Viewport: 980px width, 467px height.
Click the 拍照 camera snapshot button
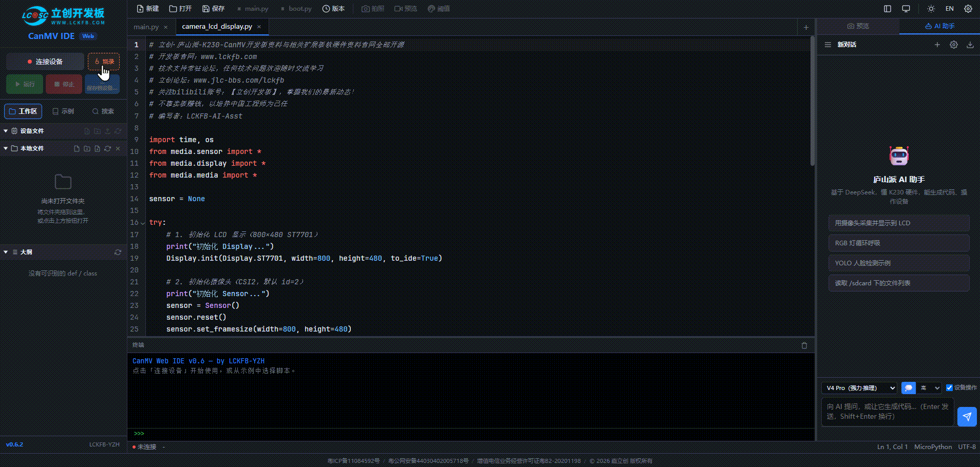373,9
